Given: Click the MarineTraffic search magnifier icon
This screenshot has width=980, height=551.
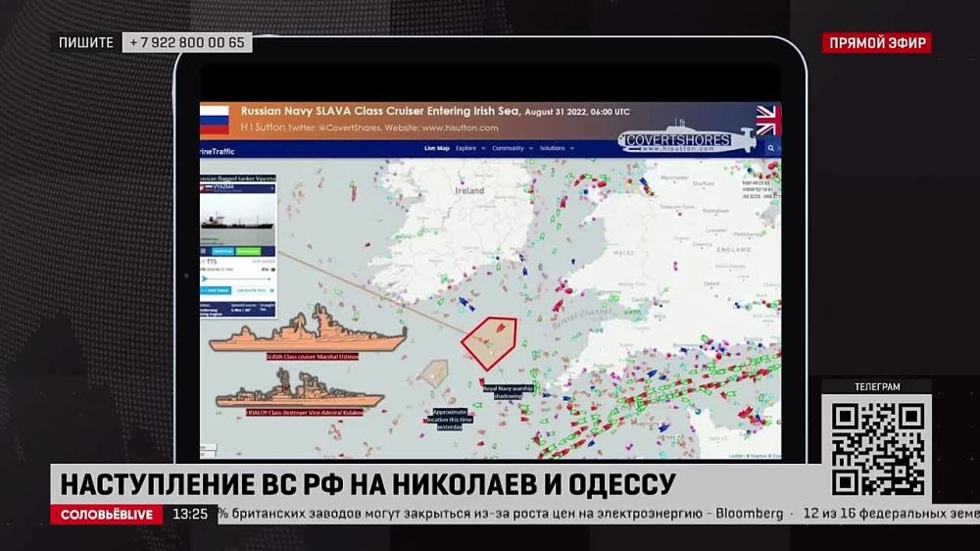Looking at the screenshot, I should (769, 148).
